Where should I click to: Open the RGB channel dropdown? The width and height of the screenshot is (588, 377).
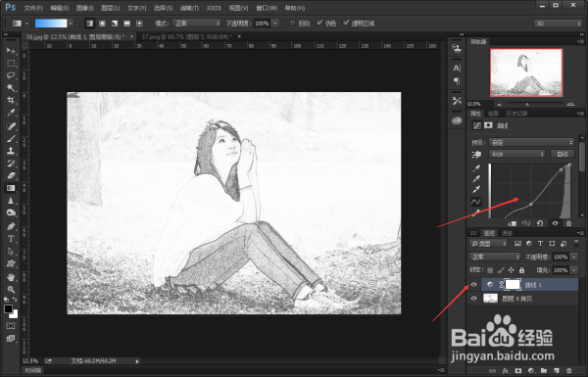[516, 154]
